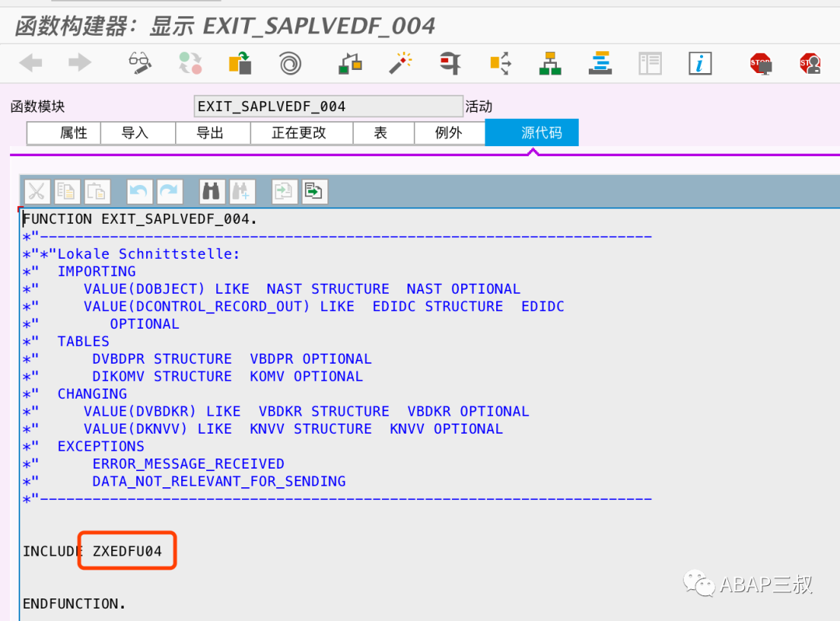Click the DIKOMV STRUCTURE KOMV line
The width and height of the screenshot is (840, 621).
193,376
